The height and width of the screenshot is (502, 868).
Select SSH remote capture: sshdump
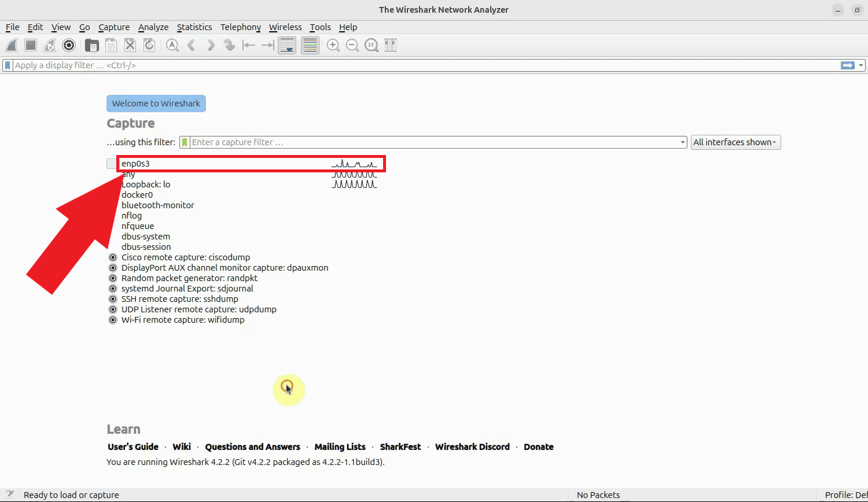180,299
